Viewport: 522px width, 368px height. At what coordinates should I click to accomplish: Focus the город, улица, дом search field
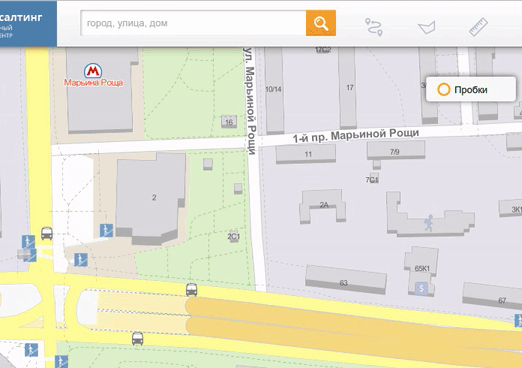tap(193, 23)
